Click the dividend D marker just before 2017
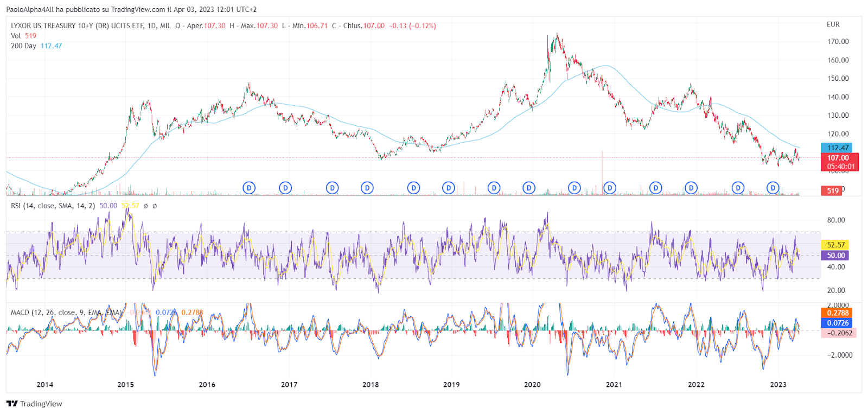Viewport: 868px width, 414px height. click(285, 188)
